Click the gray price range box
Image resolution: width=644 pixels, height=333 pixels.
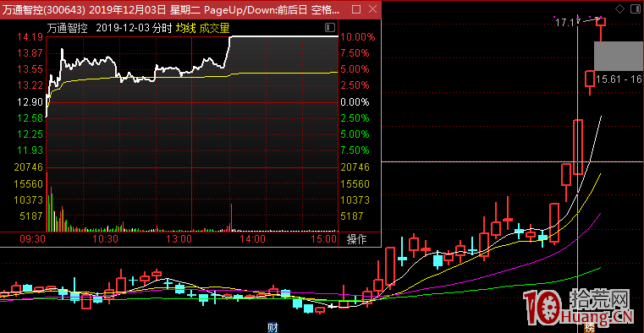pyautogui.click(x=619, y=56)
